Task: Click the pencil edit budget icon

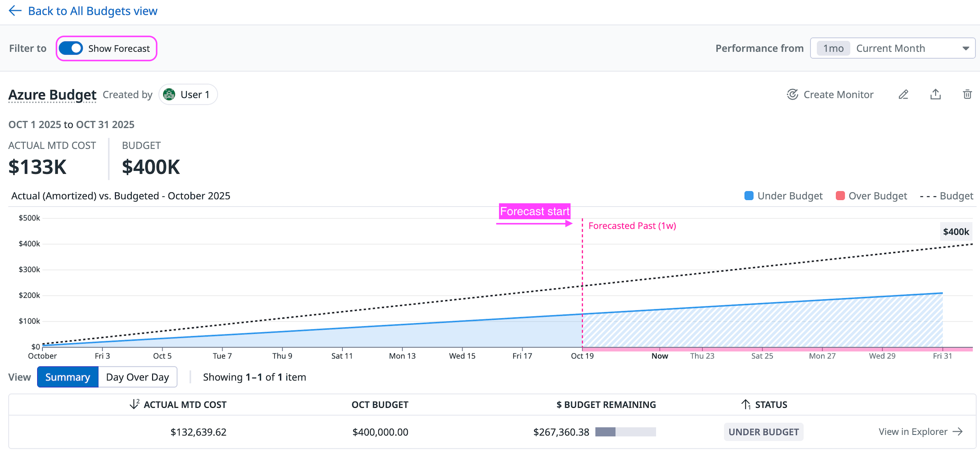Action: coord(904,94)
